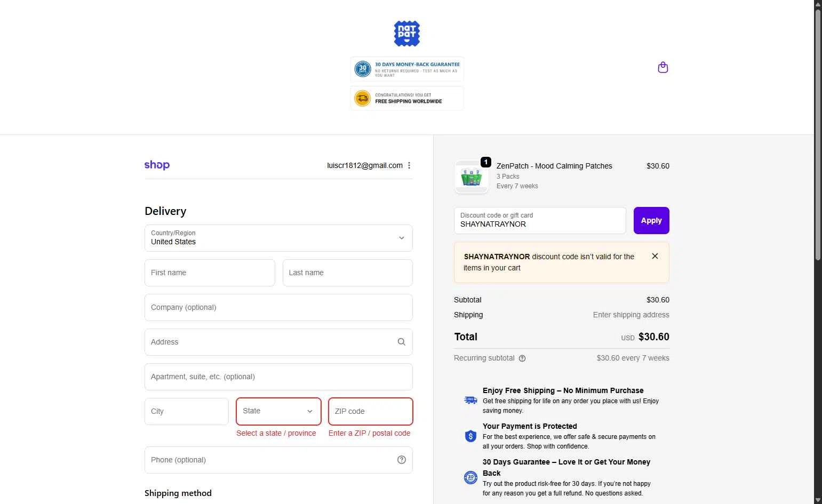Click the scrollbar up arrow

click(x=818, y=4)
